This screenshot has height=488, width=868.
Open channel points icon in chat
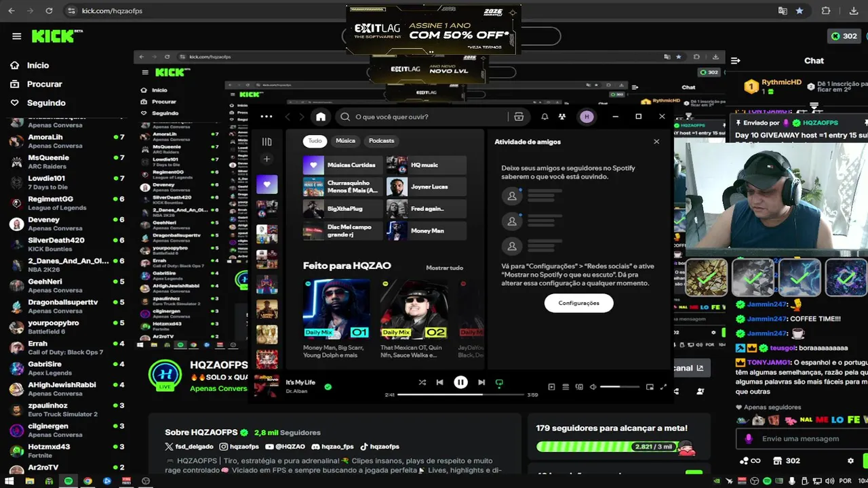(x=749, y=461)
